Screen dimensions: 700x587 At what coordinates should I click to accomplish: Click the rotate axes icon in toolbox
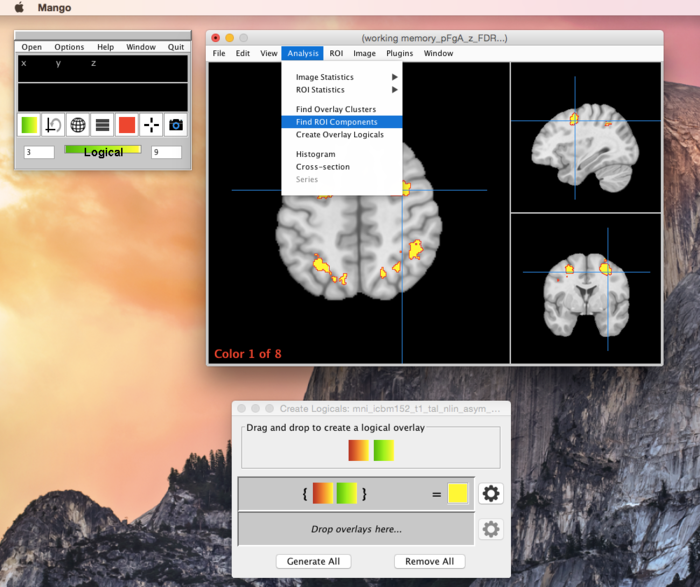(x=54, y=125)
